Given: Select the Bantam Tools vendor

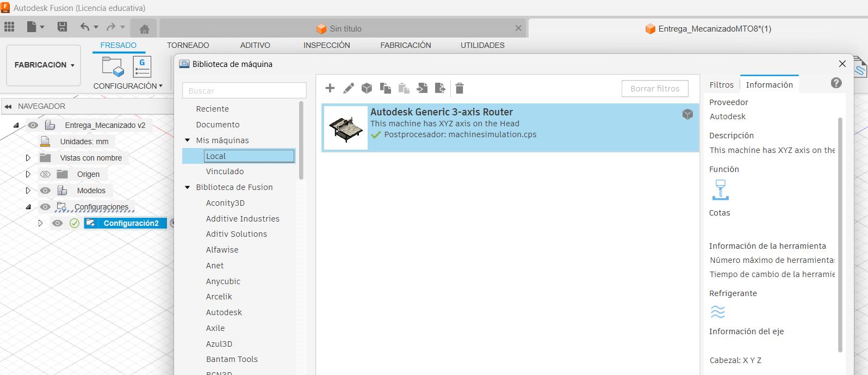Looking at the screenshot, I should (232, 359).
